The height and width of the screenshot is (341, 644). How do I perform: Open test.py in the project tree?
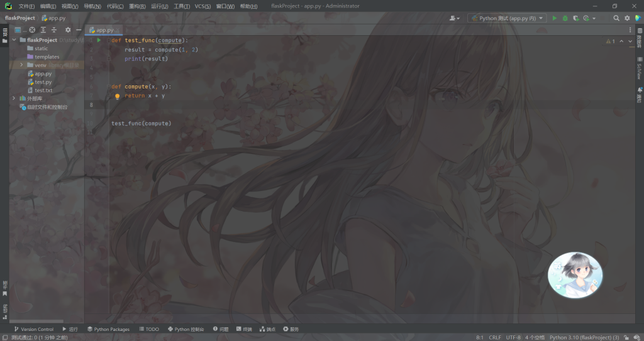pyautogui.click(x=43, y=82)
